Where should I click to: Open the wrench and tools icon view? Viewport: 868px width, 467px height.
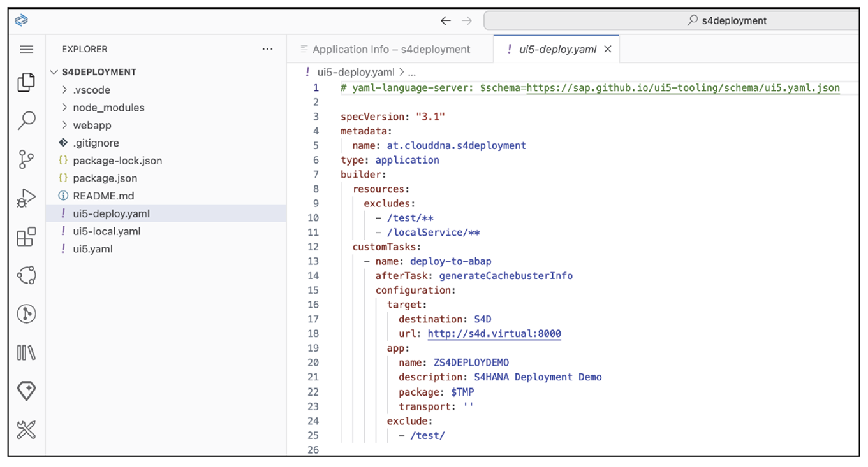point(26,430)
